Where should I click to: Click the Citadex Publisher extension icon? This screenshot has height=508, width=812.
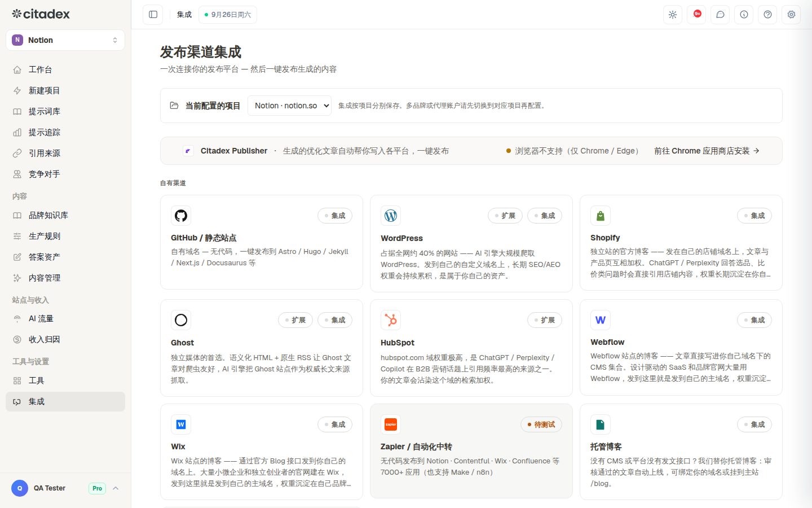(x=188, y=151)
